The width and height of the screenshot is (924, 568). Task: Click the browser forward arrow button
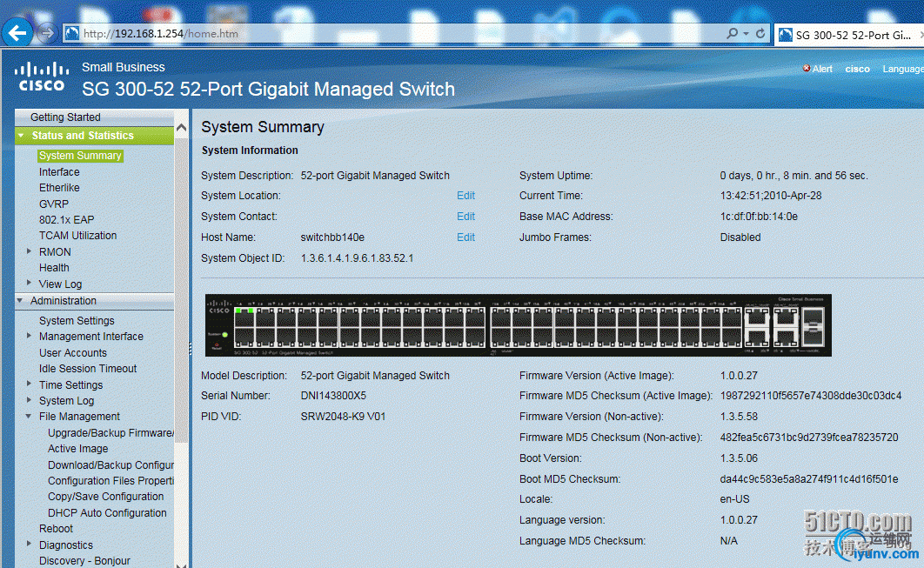pyautogui.click(x=47, y=33)
